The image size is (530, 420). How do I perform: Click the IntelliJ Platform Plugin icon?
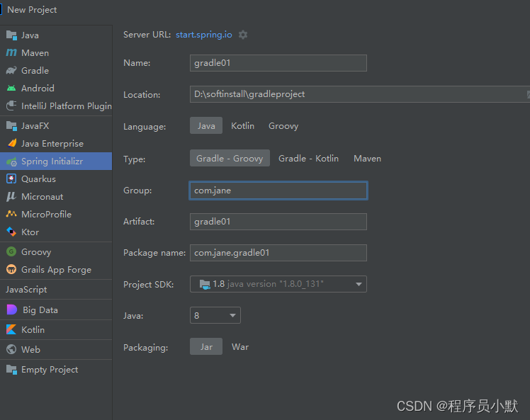coord(11,106)
